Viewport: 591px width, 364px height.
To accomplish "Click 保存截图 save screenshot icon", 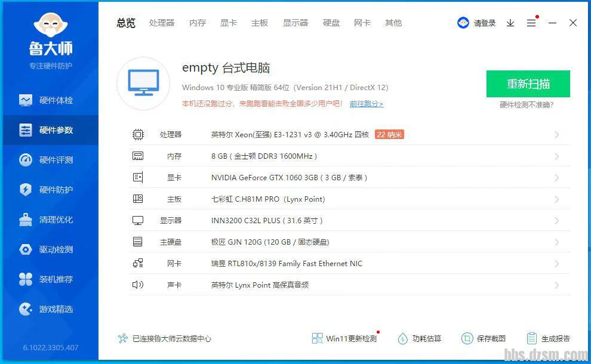I will click(467, 338).
